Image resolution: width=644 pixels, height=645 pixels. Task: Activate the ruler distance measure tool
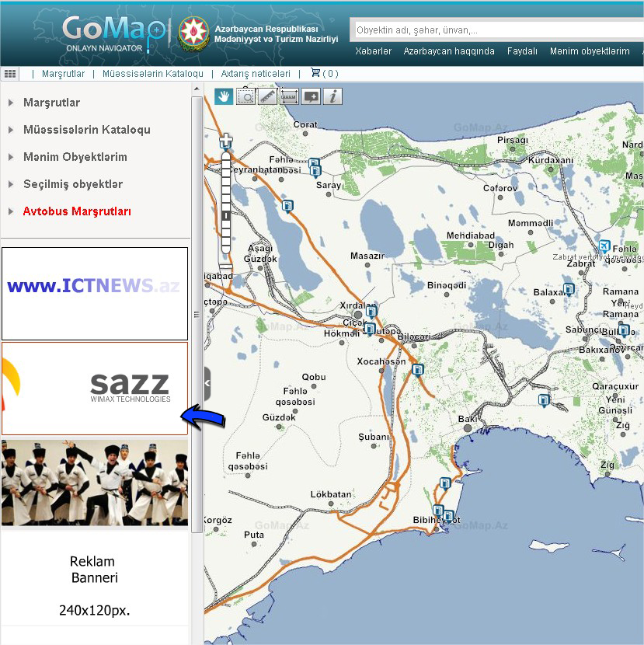click(x=267, y=96)
